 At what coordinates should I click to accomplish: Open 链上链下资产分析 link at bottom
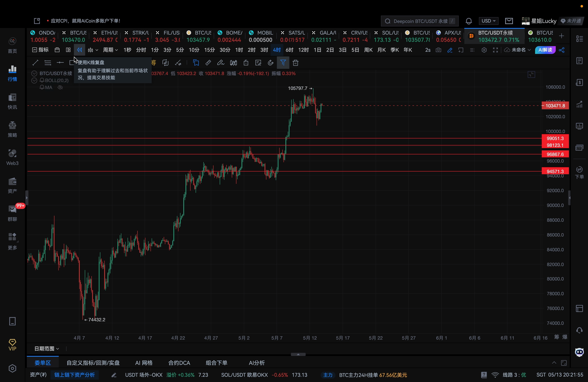(x=74, y=375)
